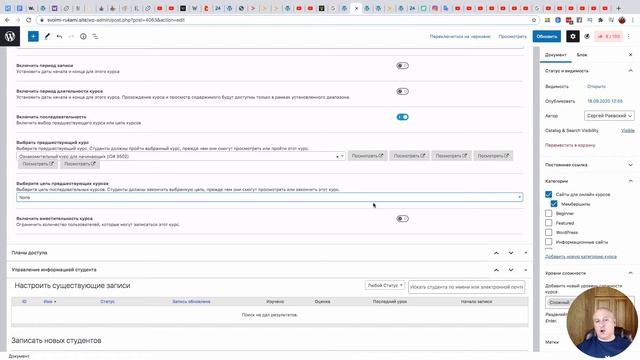640x360 pixels.
Task: Collapse 'Статус и видимость' panel
Action: (631, 71)
